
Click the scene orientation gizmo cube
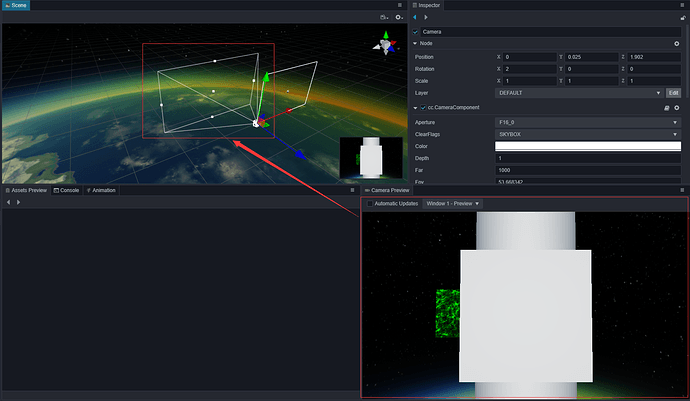point(385,45)
